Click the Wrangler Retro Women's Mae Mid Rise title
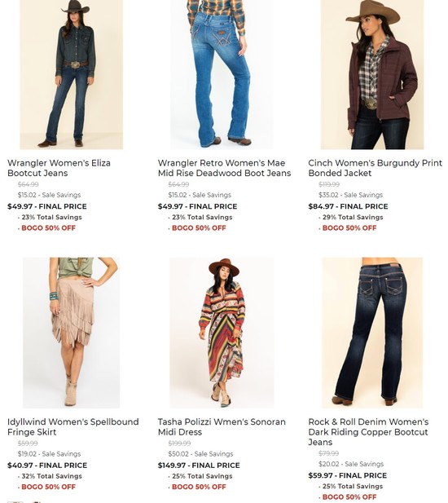448x503 pixels. (224, 168)
